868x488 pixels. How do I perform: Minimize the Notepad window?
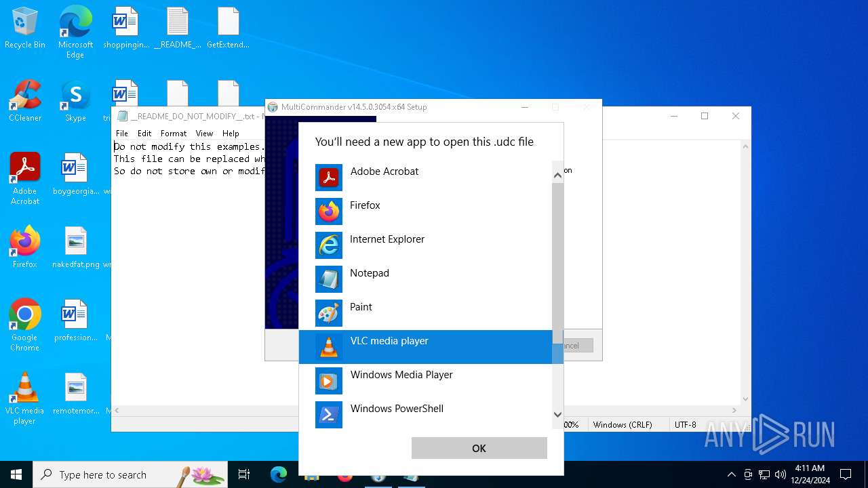(673, 116)
